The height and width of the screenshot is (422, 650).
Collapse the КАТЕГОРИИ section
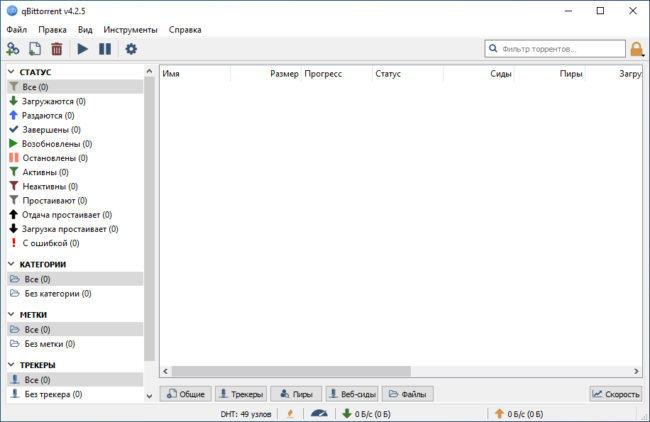tap(11, 264)
